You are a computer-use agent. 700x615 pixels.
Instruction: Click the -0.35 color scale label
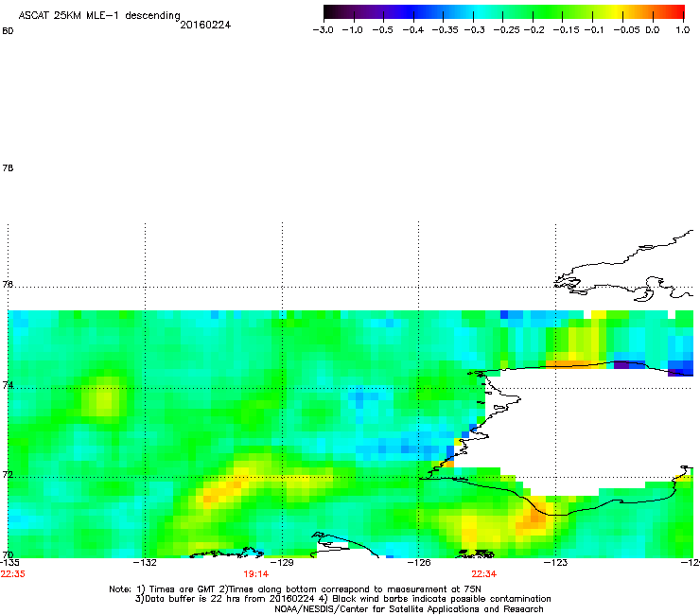pos(446,30)
